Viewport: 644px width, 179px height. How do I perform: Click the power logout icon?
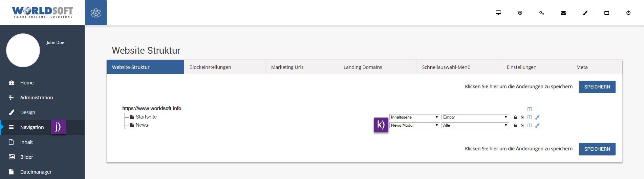point(628,13)
